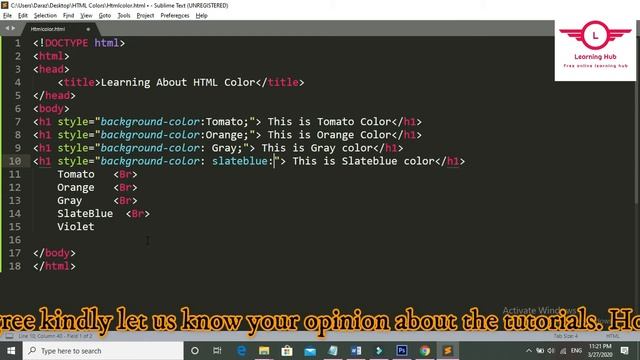
Task: Click the word Violet on line 15
Action: coord(76,227)
